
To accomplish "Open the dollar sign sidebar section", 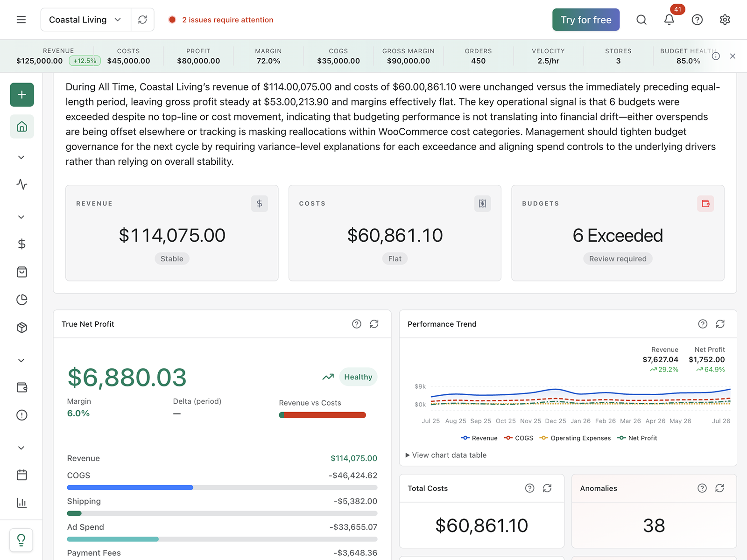I will pos(22,244).
